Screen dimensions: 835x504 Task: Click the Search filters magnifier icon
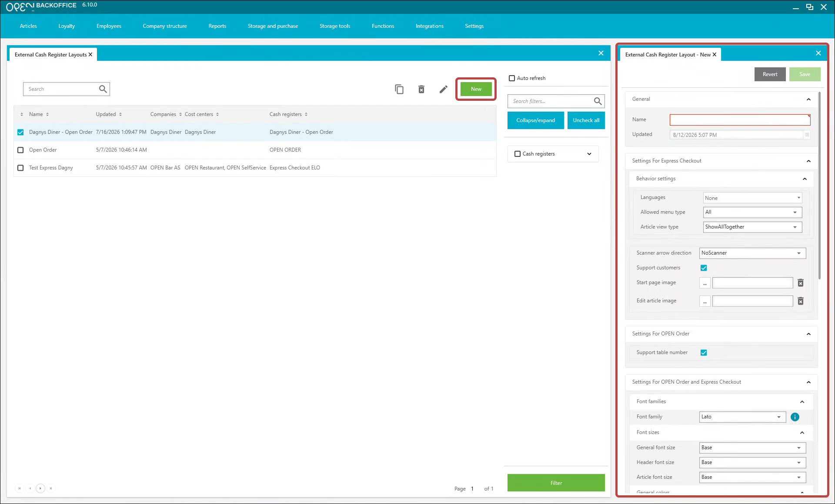(x=598, y=101)
